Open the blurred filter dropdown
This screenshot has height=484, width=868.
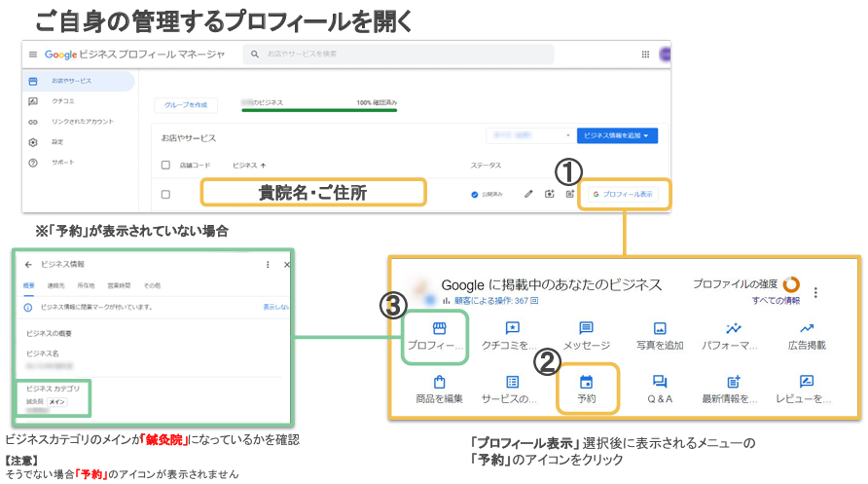[529, 135]
